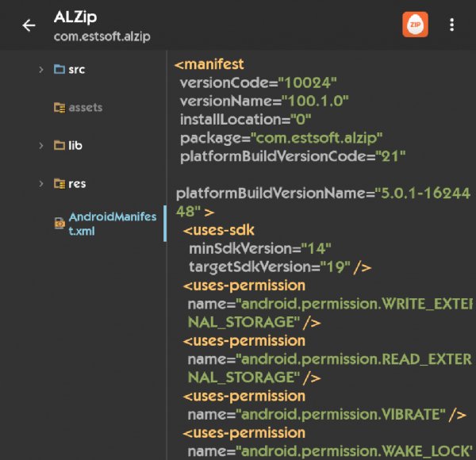Image resolution: width=476 pixels, height=460 pixels.
Task: Click the READ_EXTERNAL_STORAGE permission name line
Action: (330, 368)
